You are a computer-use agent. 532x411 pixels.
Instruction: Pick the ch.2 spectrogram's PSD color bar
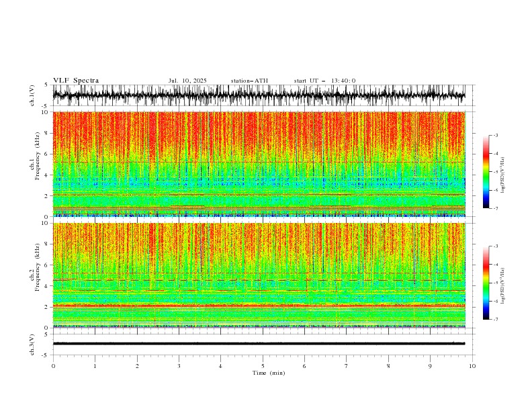pos(486,283)
